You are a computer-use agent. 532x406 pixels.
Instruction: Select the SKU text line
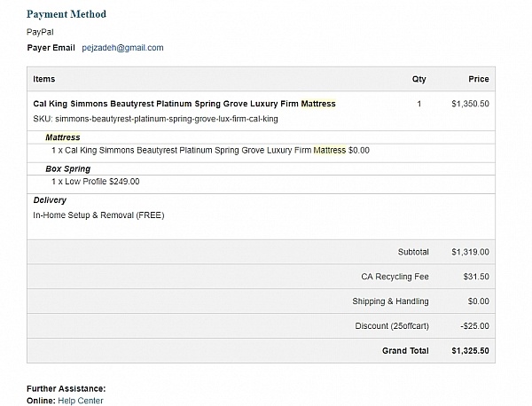point(155,119)
